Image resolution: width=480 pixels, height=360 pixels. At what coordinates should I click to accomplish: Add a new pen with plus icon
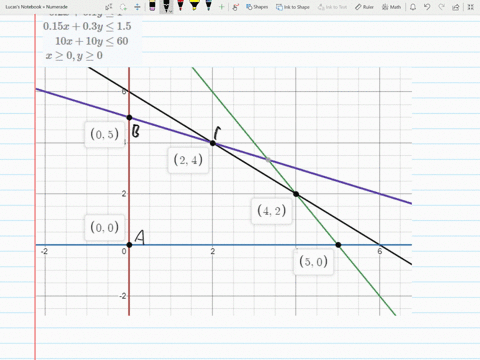coord(221,7)
